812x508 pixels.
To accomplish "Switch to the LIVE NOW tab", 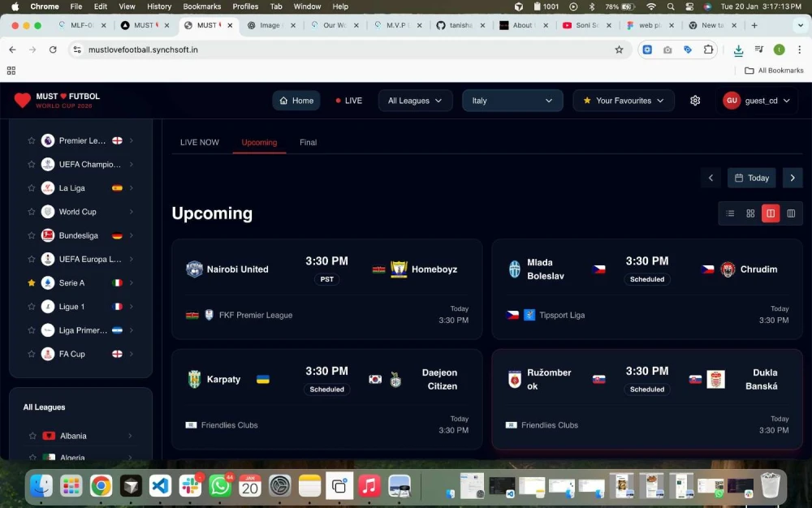I will [200, 143].
